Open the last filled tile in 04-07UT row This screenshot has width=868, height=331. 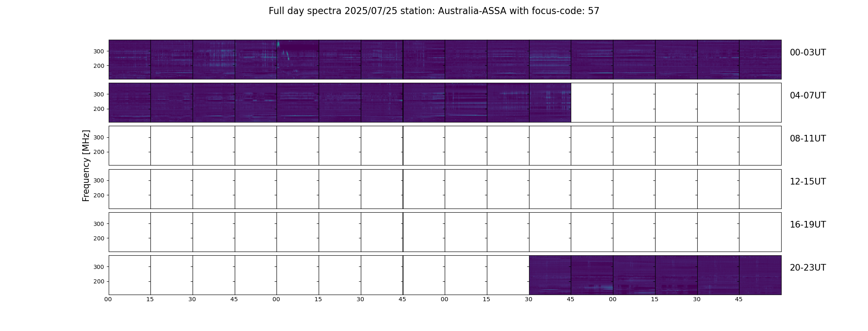click(x=550, y=103)
